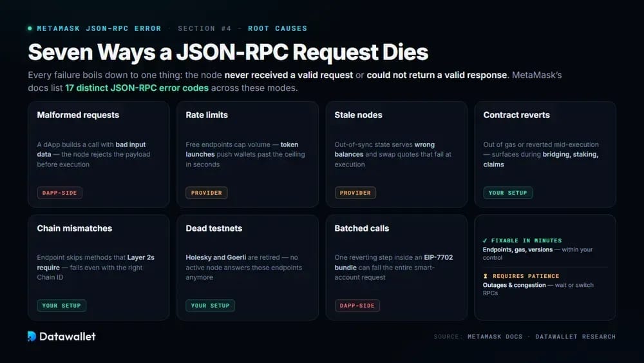Click the 'ROOT CAUSES' label
The width and height of the screenshot is (644, 363).
click(x=277, y=28)
